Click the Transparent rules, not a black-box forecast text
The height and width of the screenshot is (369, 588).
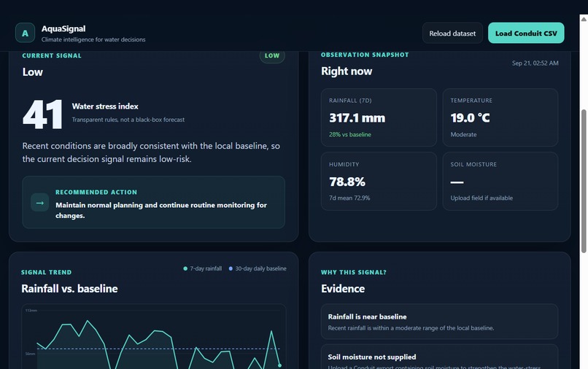point(128,120)
